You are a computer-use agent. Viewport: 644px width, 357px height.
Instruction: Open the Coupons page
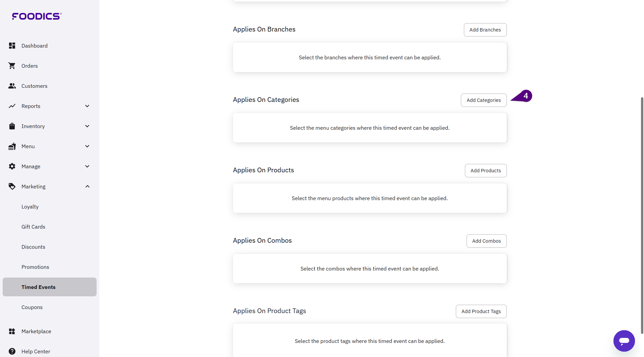pyautogui.click(x=32, y=307)
